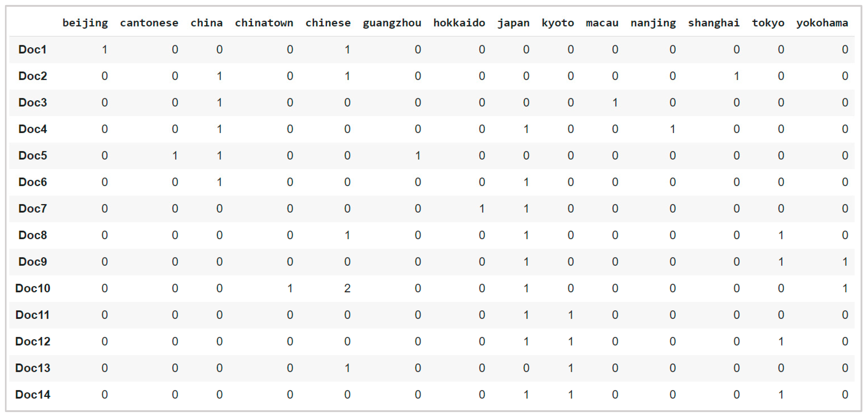Select the Doc14 row label
The image size is (868, 417).
[33, 394]
